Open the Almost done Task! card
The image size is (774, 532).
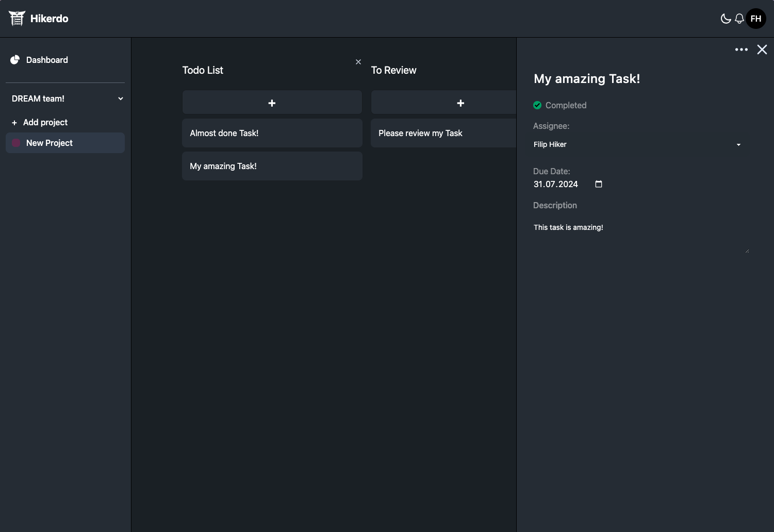pyautogui.click(x=272, y=133)
